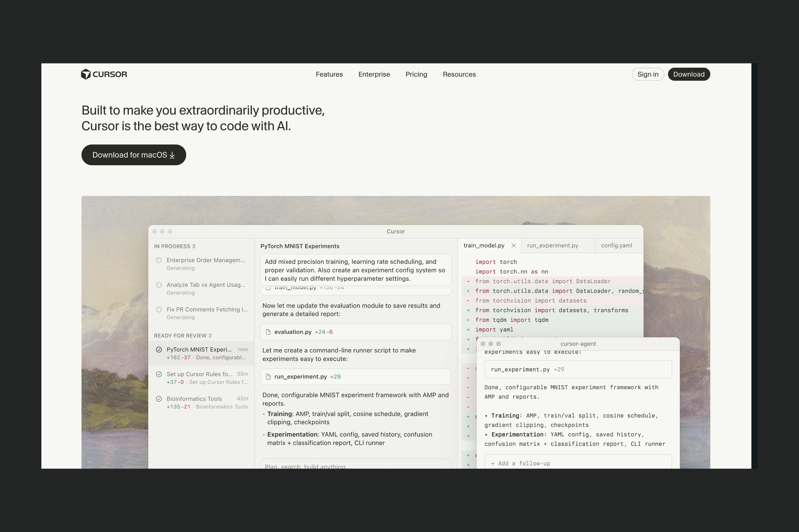The image size is (799, 532).
Task: Switch to the config.yaml tab
Action: (x=616, y=245)
